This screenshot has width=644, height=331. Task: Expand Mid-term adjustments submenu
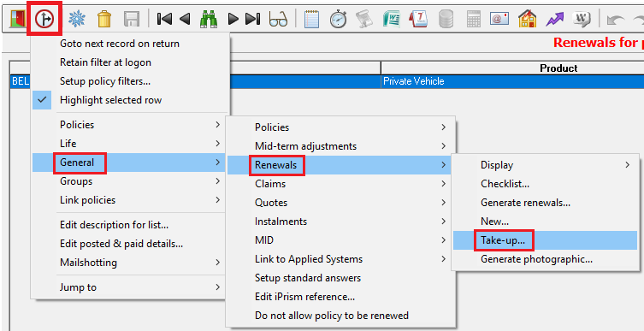pos(340,146)
